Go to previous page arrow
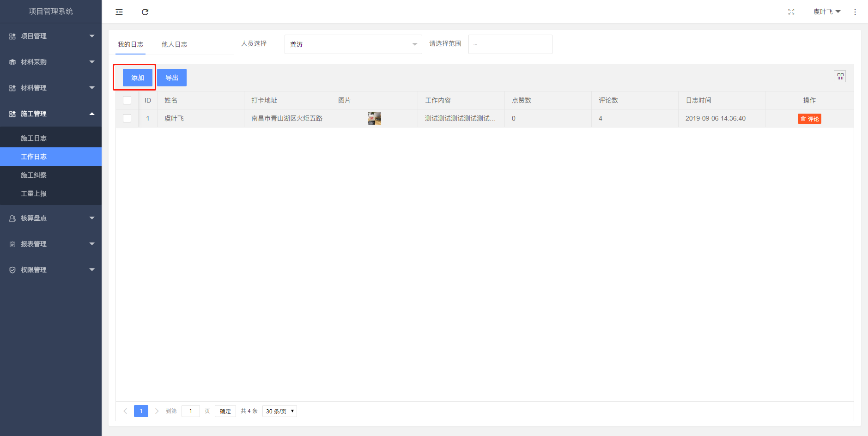The width and height of the screenshot is (868, 436). point(125,411)
